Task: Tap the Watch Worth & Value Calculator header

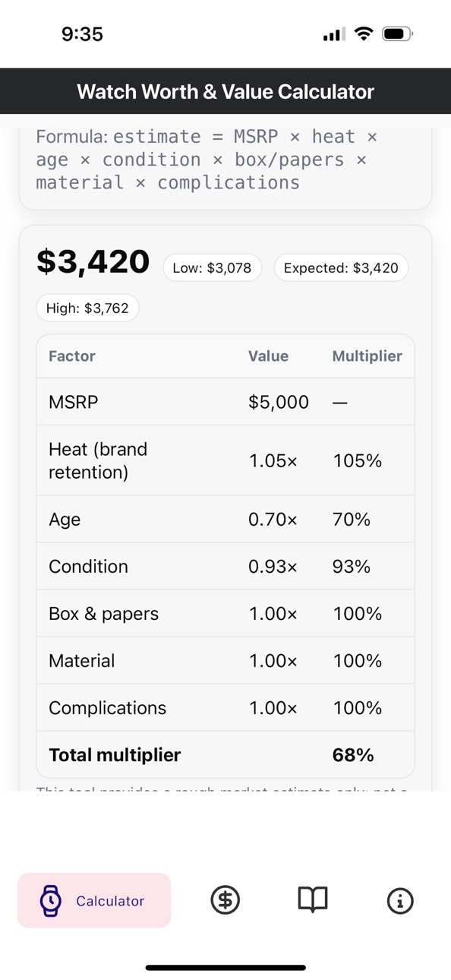Action: pyautogui.click(x=225, y=92)
